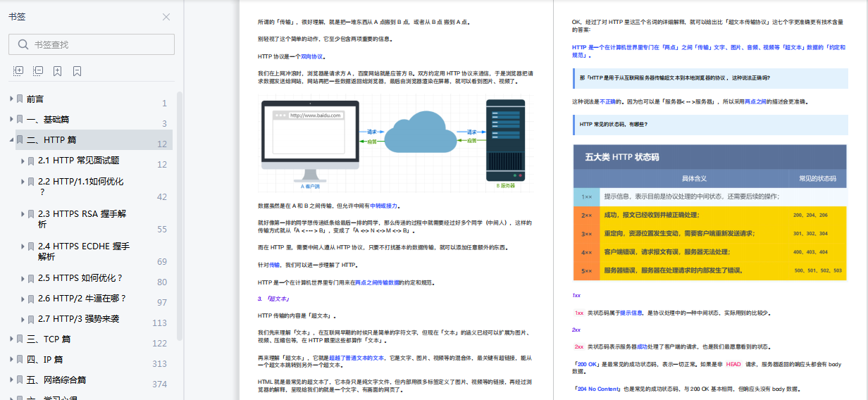Image resolution: width=868 pixels, height=400 pixels.
Task: Expand the 三、TCP 篇 bookmark arrow
Action: point(11,339)
